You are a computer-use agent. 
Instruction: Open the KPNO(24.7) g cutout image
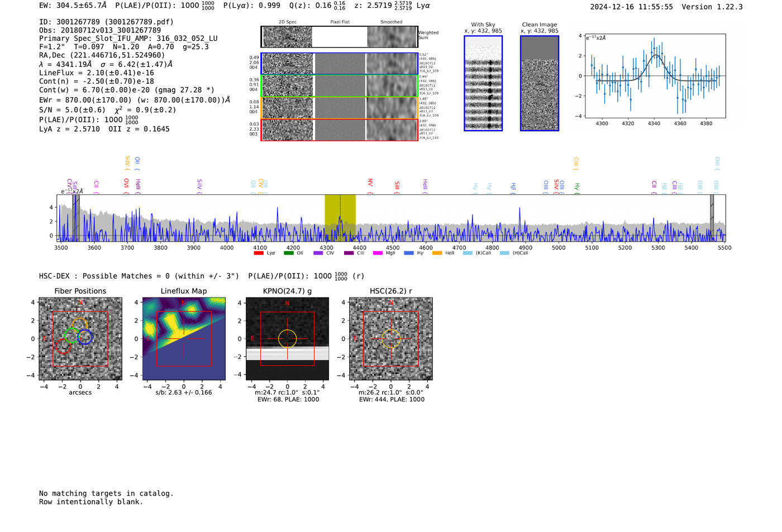pos(287,339)
